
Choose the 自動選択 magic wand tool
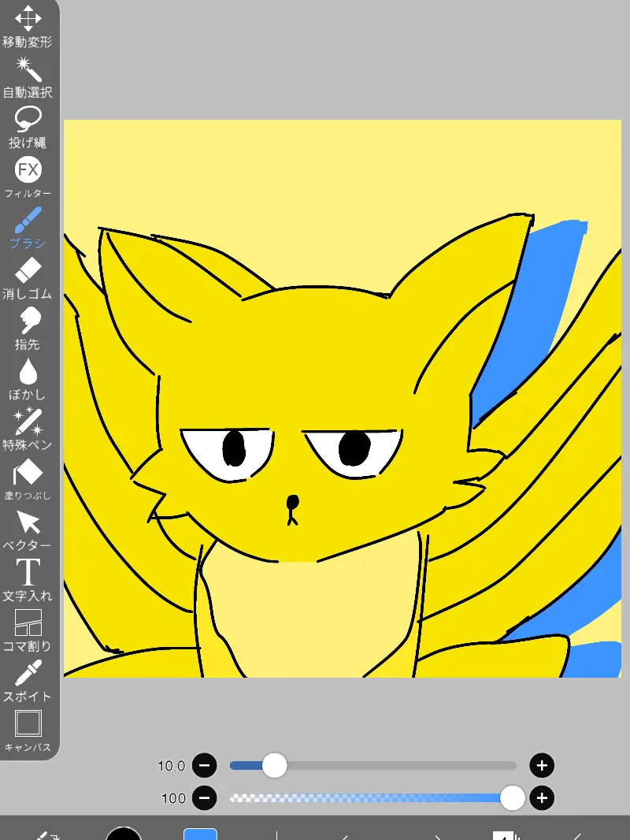(28, 77)
